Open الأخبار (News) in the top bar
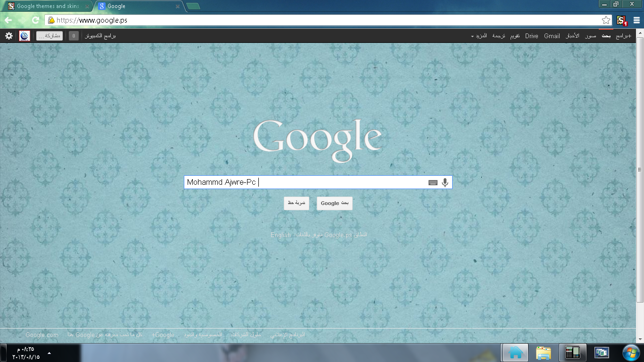 click(573, 36)
